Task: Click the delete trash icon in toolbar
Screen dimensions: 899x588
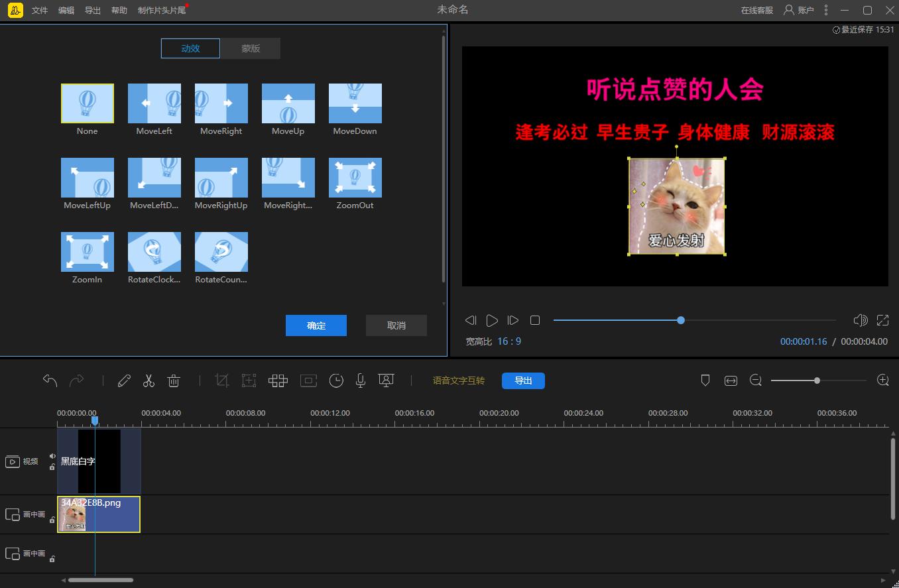Action: [x=174, y=381]
